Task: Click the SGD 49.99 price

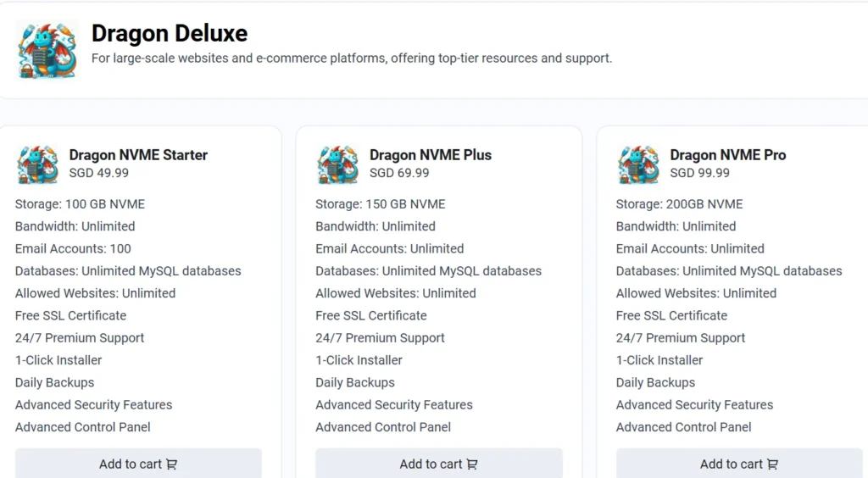Action: 99,173
